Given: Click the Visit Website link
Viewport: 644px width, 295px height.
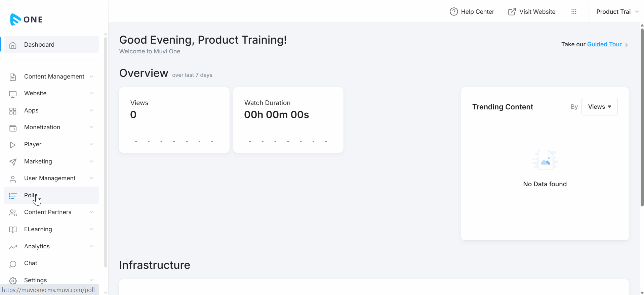Looking at the screenshot, I should (x=532, y=12).
